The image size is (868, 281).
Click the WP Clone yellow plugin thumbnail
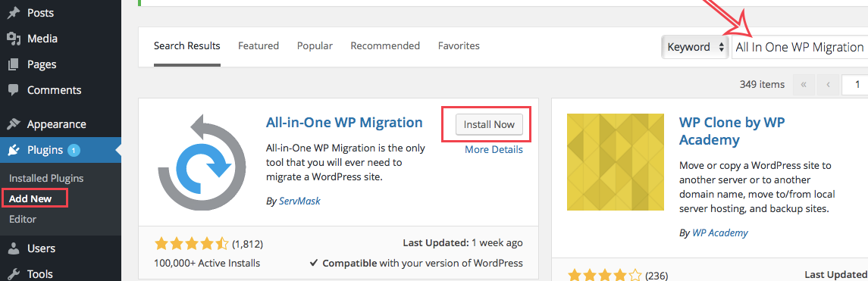(616, 162)
